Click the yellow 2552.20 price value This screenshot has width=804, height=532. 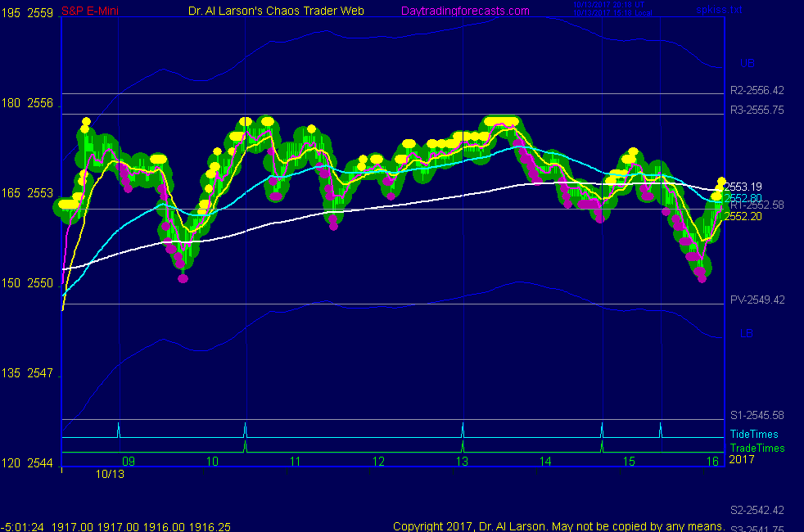coord(743,216)
